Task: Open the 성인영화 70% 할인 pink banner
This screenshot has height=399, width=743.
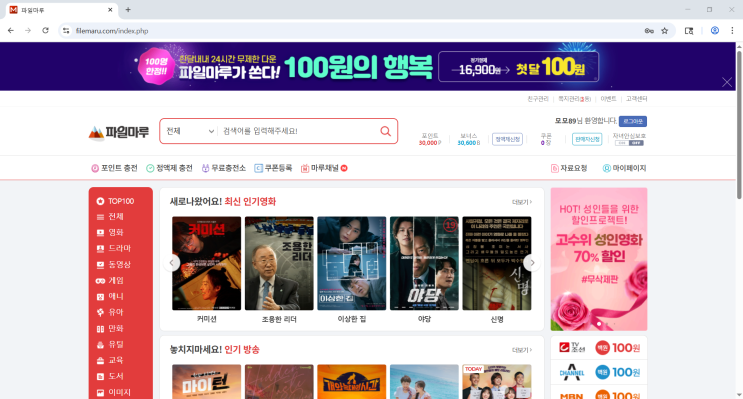Action: click(599, 259)
